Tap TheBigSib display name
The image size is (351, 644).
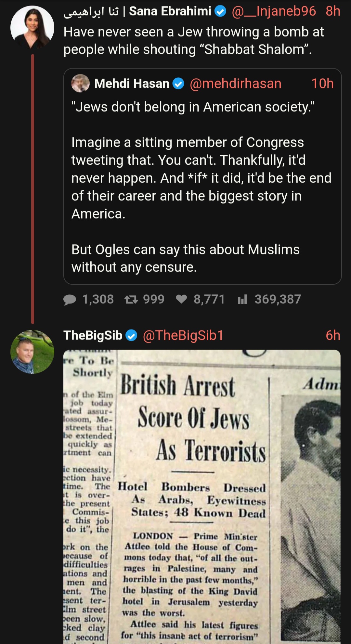93,335
